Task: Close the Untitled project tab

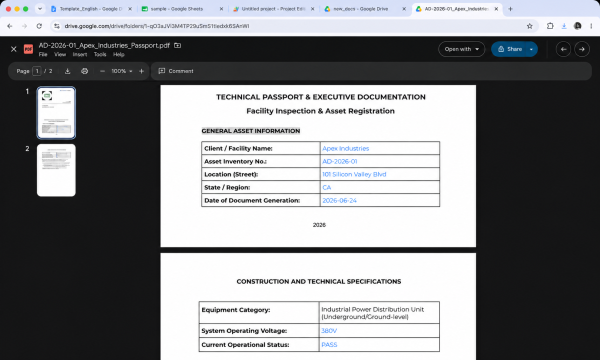Action: click(x=313, y=9)
